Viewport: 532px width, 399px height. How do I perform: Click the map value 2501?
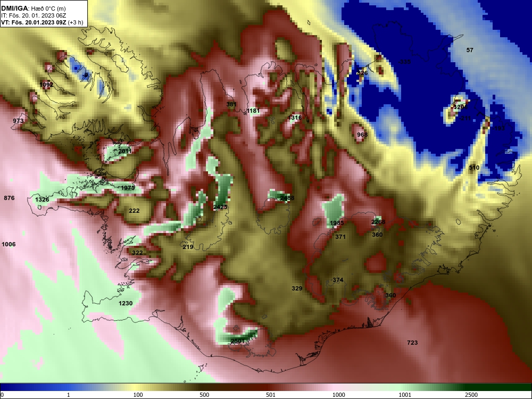[x=238, y=341]
